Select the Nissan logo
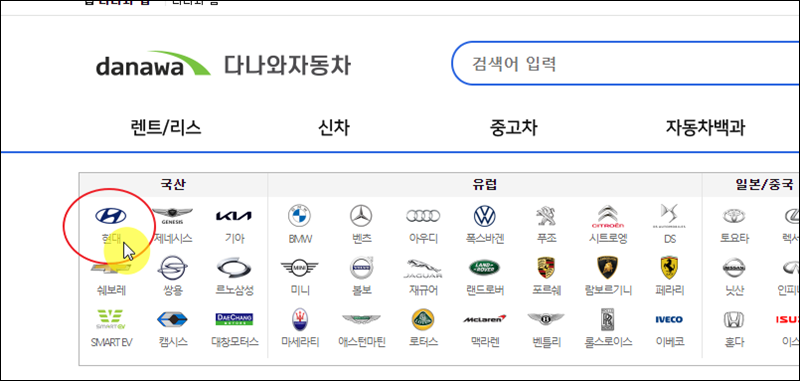The width and height of the screenshot is (800, 381). pos(734,268)
